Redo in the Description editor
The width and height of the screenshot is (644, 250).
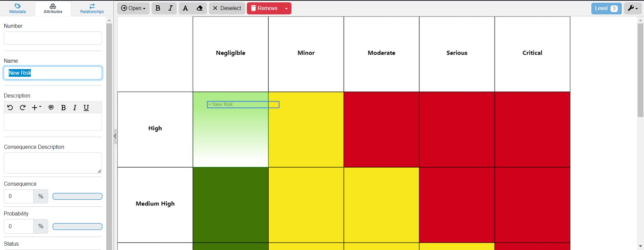pyautogui.click(x=22, y=108)
